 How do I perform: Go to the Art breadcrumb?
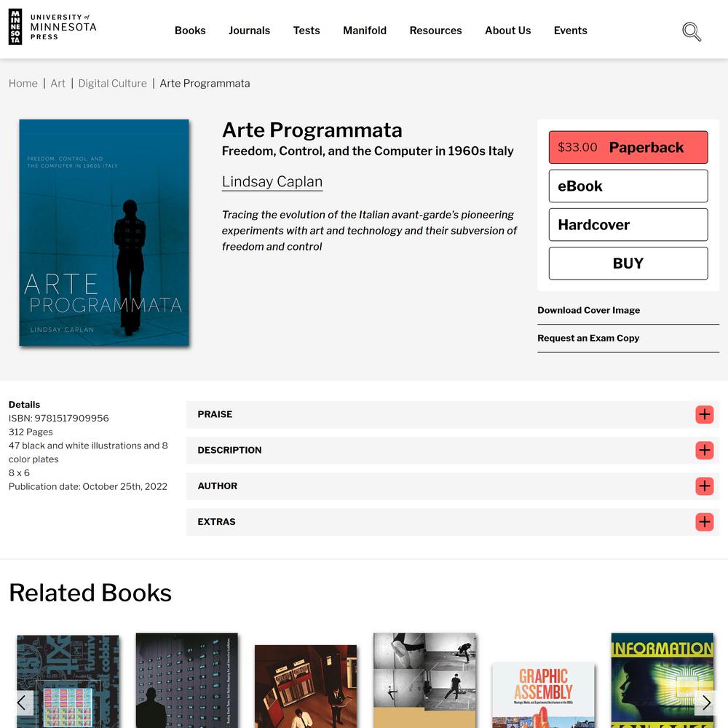tap(58, 84)
